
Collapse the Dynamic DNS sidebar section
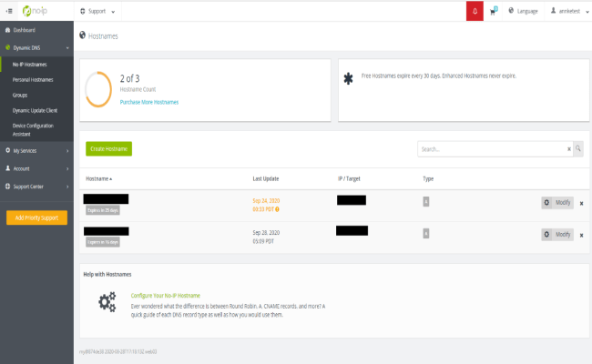point(36,46)
